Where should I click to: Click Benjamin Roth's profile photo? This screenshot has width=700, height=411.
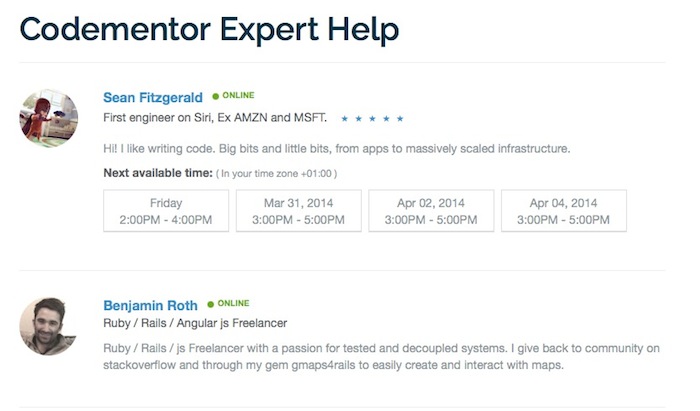[x=49, y=326]
